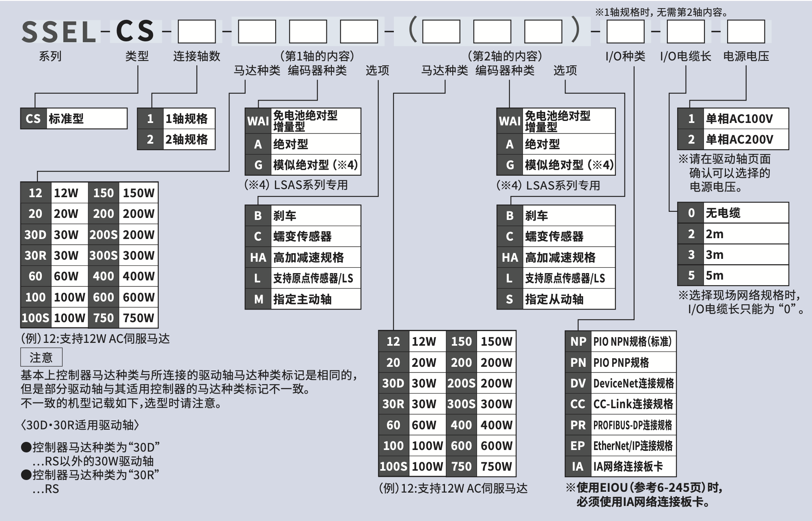Image resolution: width=812 pixels, height=521 pixels.
Task: Click the …RS以外的30W驱动轴 line
Action: tap(93, 461)
